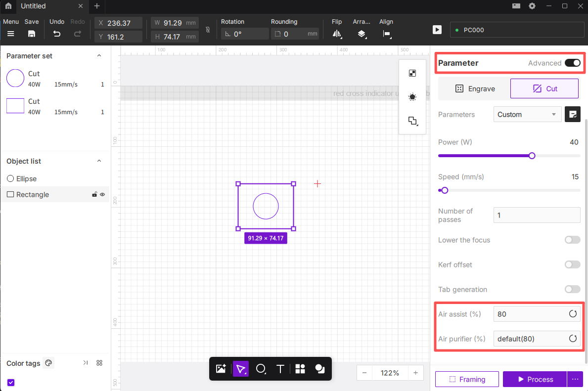588x391 pixels.
Task: Click the Save disk icon
Action: click(32, 34)
